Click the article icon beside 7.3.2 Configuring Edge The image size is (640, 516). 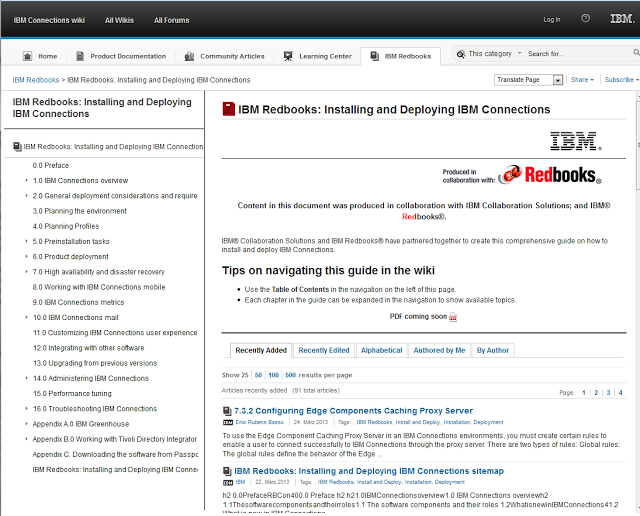click(227, 411)
